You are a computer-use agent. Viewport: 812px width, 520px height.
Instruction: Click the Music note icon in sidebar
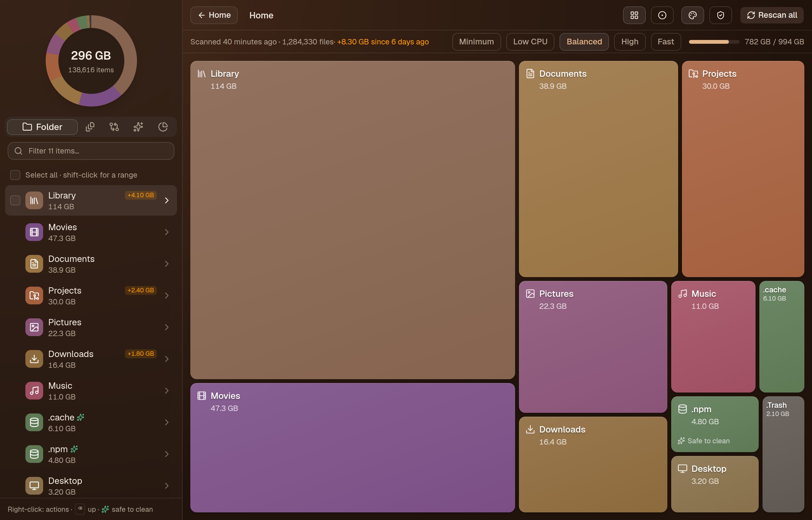point(34,391)
